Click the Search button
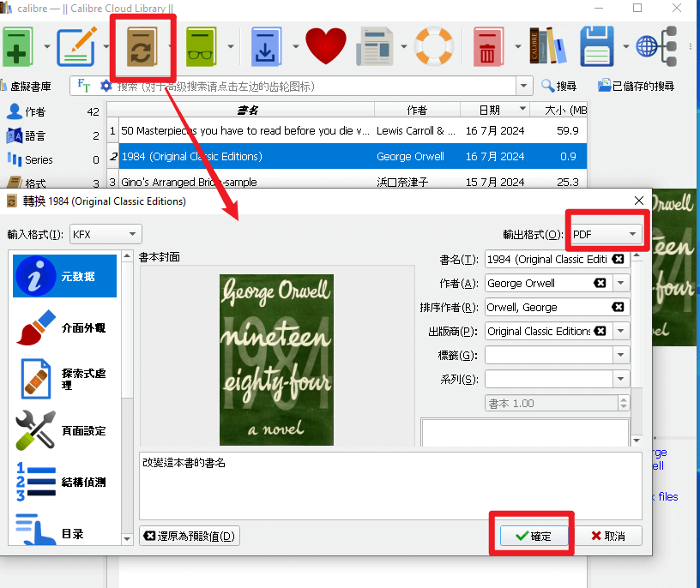The width and height of the screenshot is (700, 588). click(x=559, y=86)
